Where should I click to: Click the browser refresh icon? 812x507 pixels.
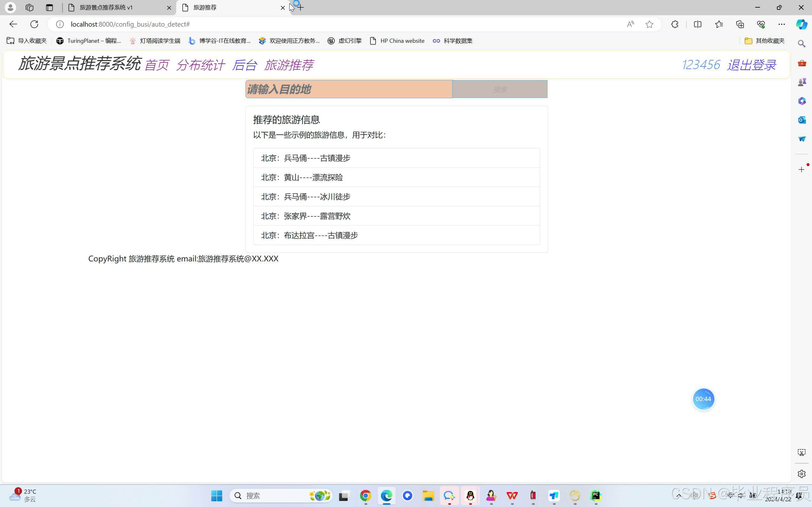(x=34, y=24)
